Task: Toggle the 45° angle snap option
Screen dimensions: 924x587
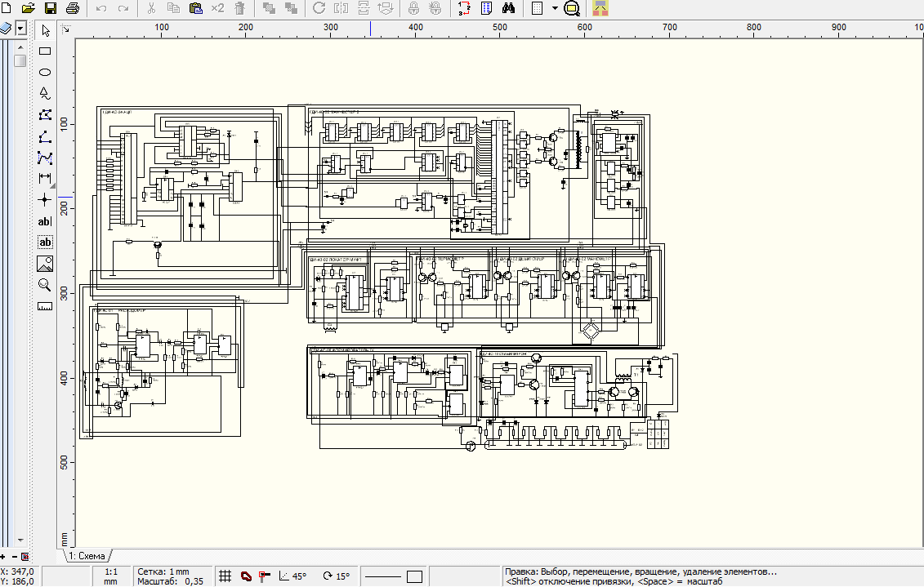Action: coord(292,576)
